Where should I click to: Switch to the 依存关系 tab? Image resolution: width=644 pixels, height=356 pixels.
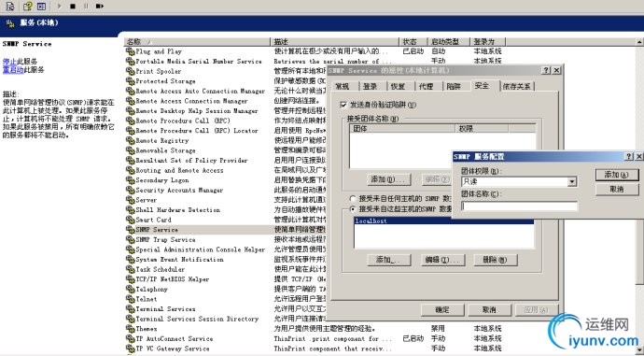click(x=517, y=86)
